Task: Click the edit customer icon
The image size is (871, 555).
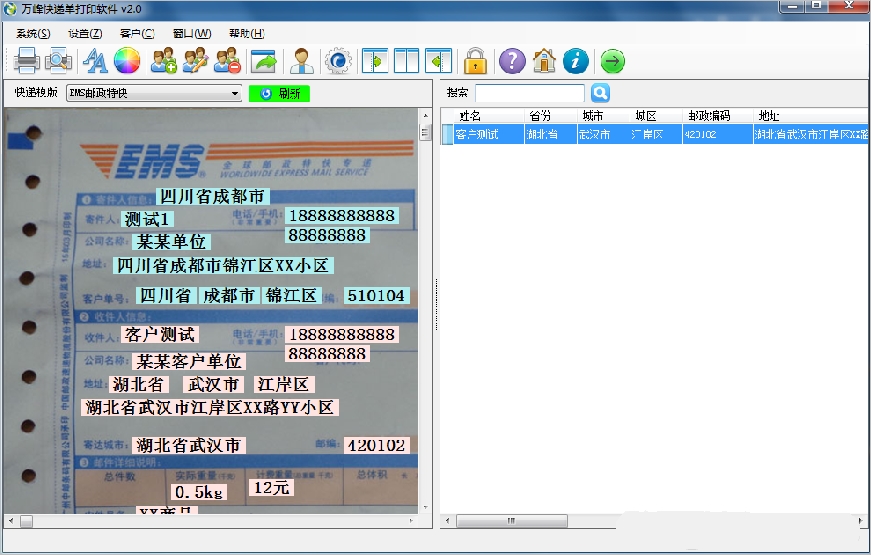Action: [196, 61]
